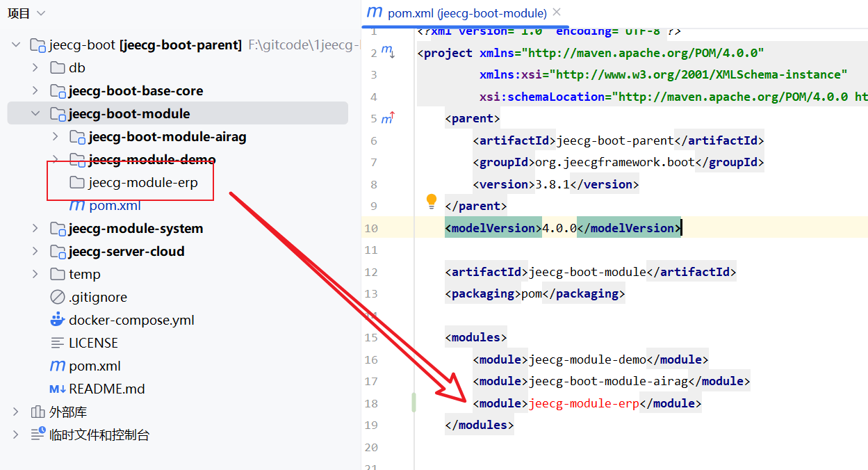868x470 pixels.
Task: Click the green change marker beside line 18
Action: point(414,403)
